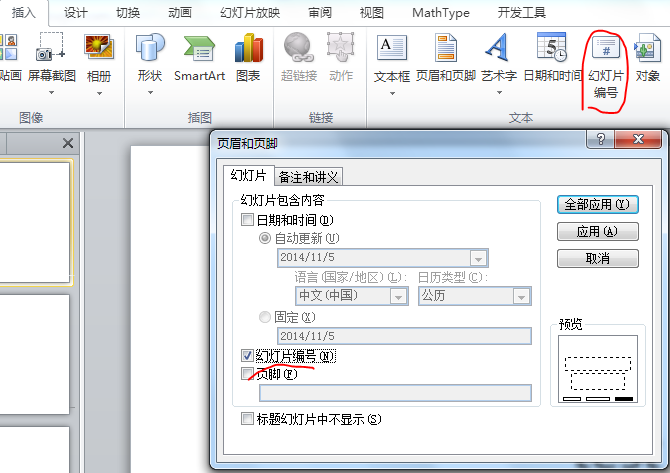Open the 日历类型 公历 dropdown
Image resolution: width=670 pixels, height=473 pixels.
point(521,296)
